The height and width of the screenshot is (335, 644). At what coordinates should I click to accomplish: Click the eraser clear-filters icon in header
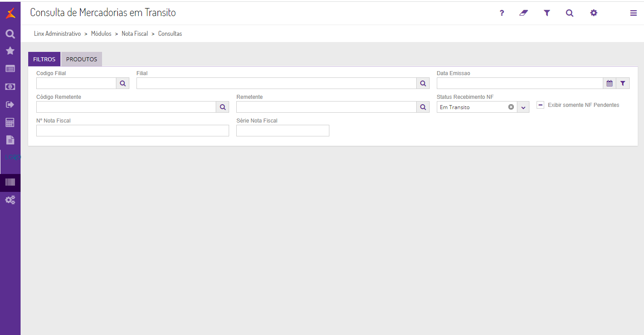[524, 13]
